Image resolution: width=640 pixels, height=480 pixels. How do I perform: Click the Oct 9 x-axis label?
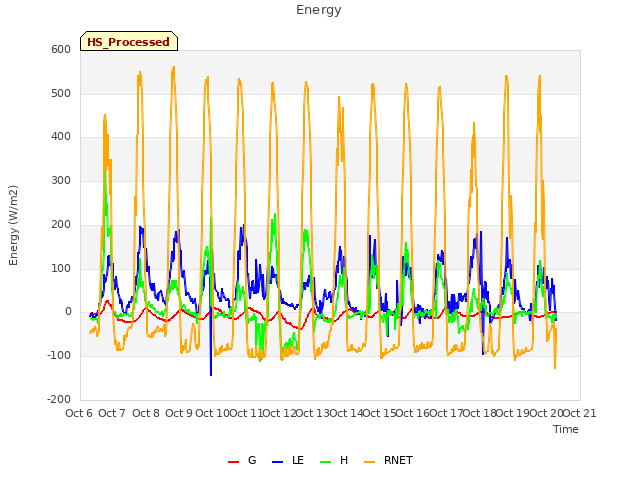click(x=179, y=413)
